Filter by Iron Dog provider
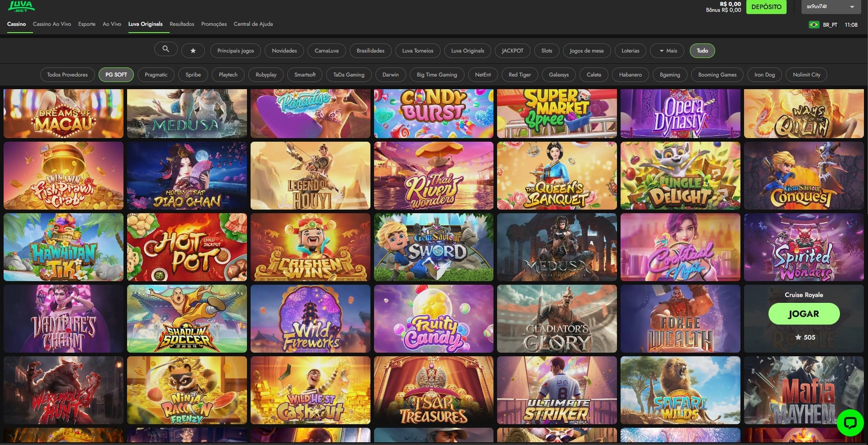This screenshot has height=445, width=868. 764,75
